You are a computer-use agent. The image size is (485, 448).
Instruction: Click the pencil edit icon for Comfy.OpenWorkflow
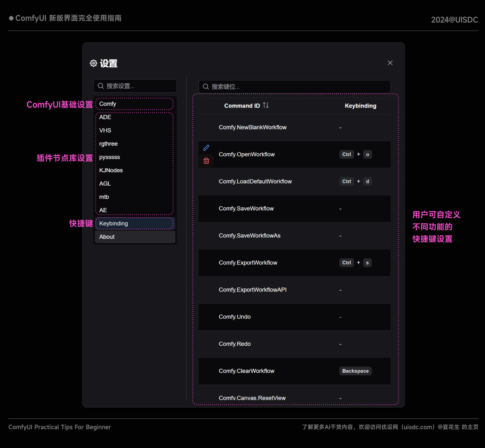[x=206, y=148]
